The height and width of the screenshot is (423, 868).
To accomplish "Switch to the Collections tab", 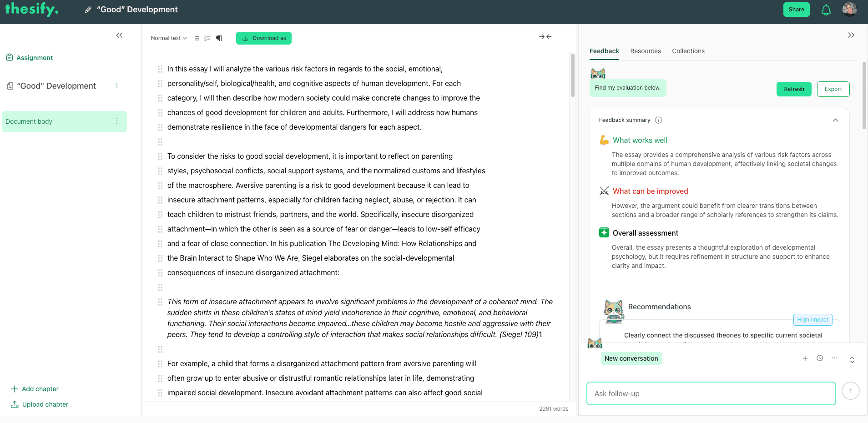I will (688, 51).
